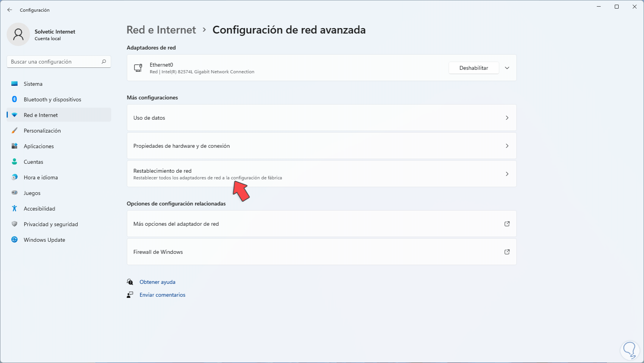
Task: Open the Sistema settings section
Action: (x=59, y=84)
